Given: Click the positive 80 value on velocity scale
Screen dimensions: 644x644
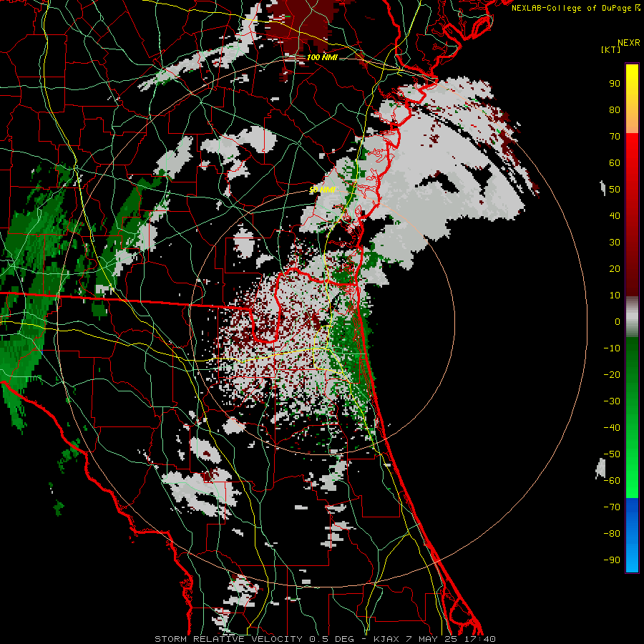Looking at the screenshot, I should click(x=615, y=110).
